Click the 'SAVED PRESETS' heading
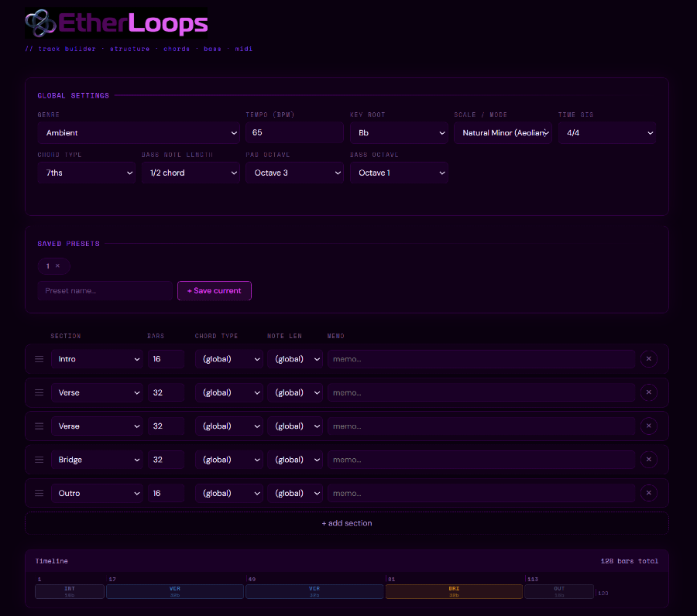 tap(68, 243)
